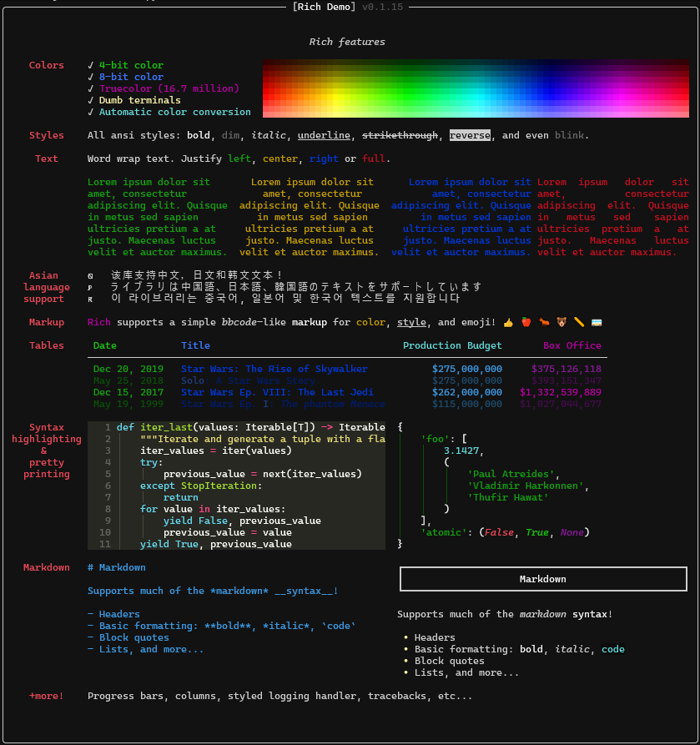700x745 pixels.
Task: Click the checkmark beside 4-bit color
Action: [x=91, y=65]
